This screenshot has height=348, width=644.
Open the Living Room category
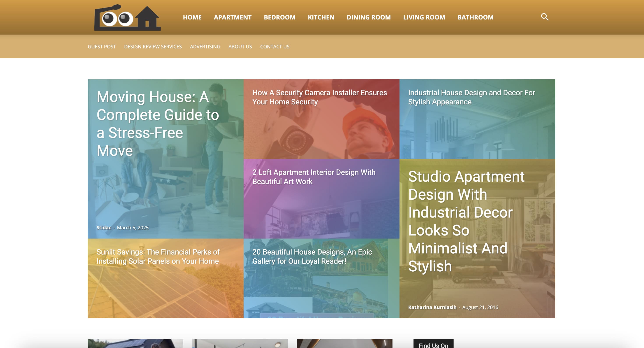(x=424, y=17)
